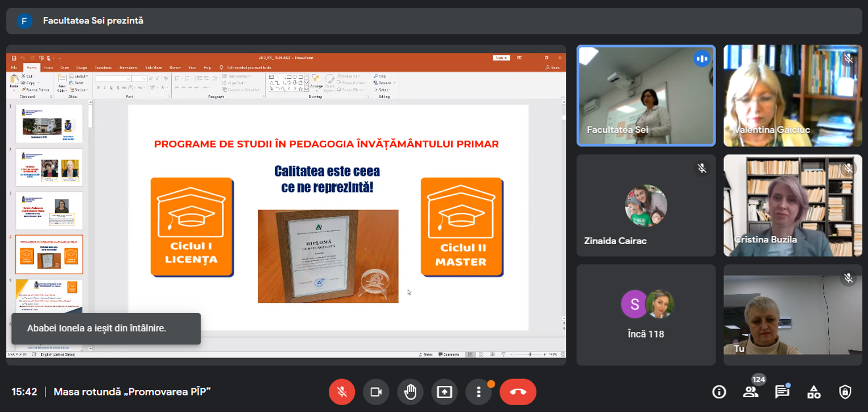Toggle the camera on or off
868x412 pixels.
(376, 392)
